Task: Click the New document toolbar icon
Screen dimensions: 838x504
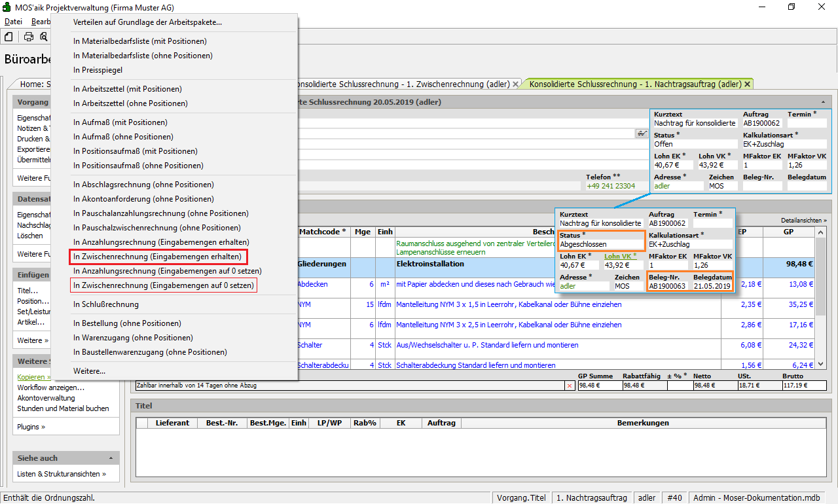Action: click(9, 37)
